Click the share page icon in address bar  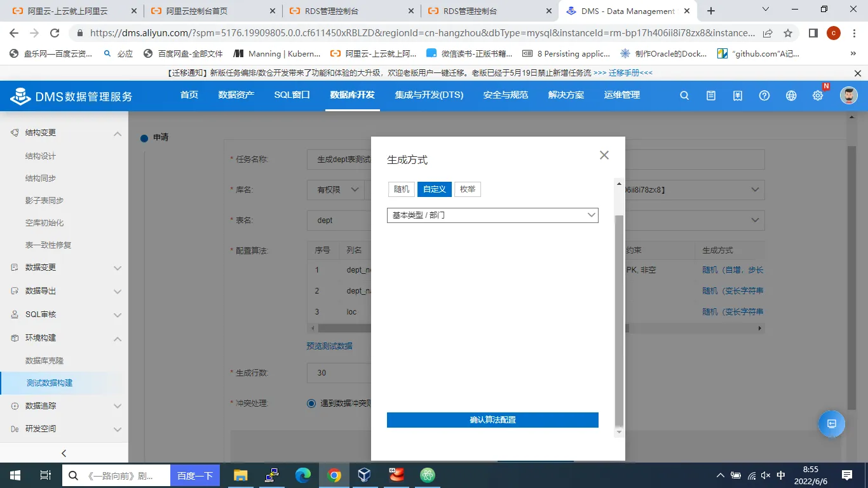coord(768,33)
